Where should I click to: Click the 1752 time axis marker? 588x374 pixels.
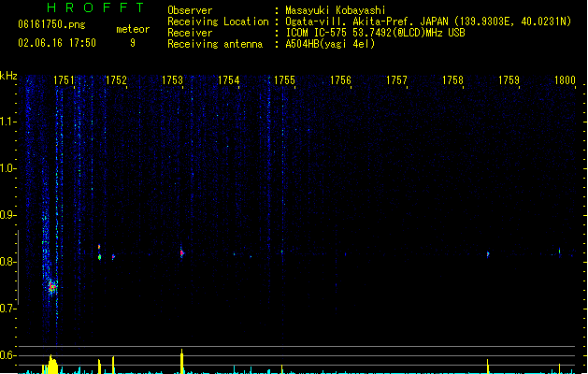coord(116,80)
